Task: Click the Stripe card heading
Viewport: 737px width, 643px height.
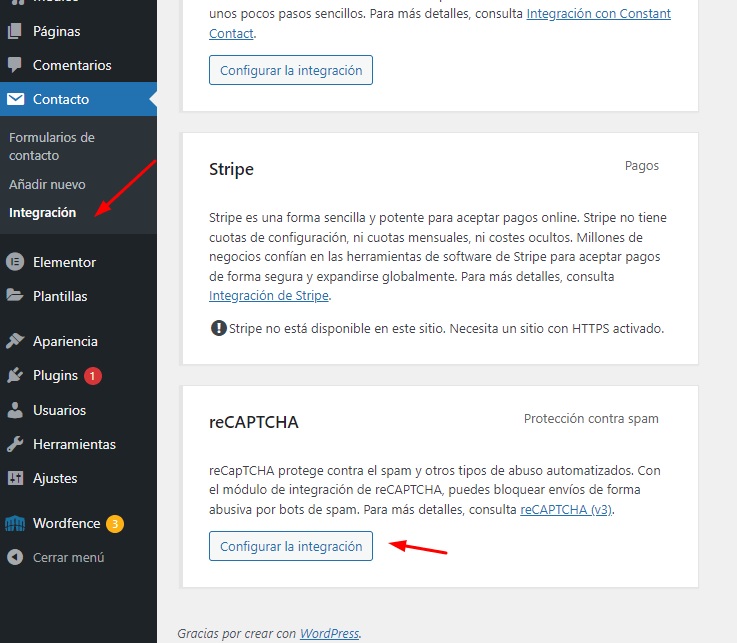Action: (231, 169)
